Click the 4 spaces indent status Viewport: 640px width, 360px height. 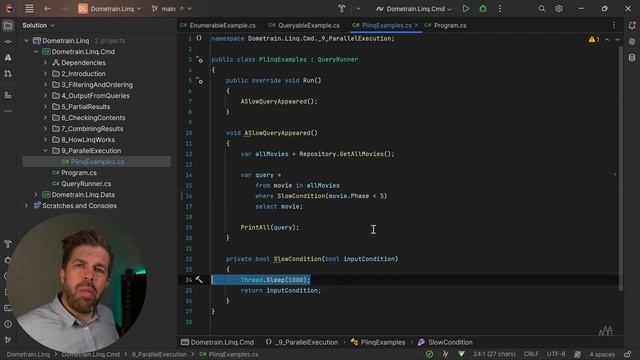point(602,354)
